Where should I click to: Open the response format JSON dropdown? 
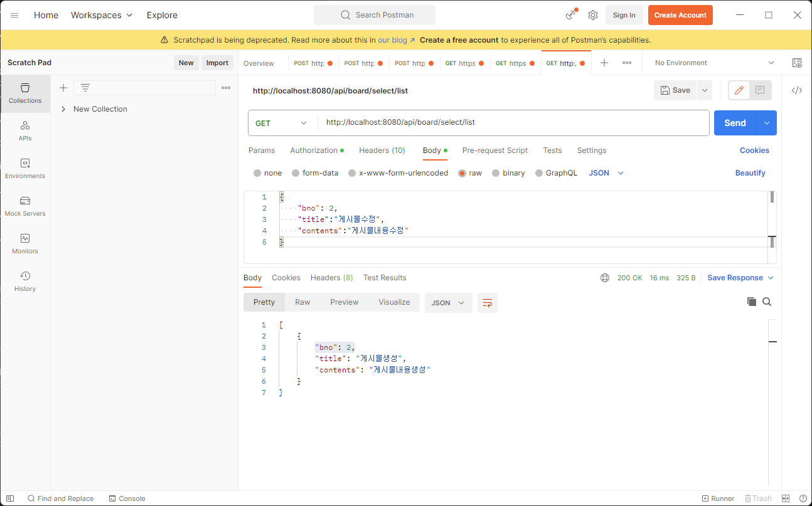coord(448,303)
